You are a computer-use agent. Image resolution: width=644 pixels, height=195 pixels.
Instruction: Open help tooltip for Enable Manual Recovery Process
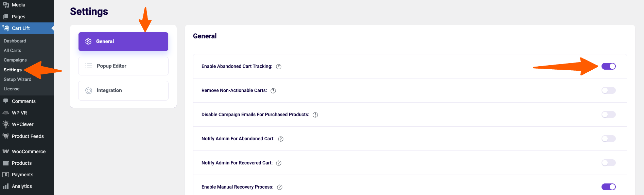point(280,187)
